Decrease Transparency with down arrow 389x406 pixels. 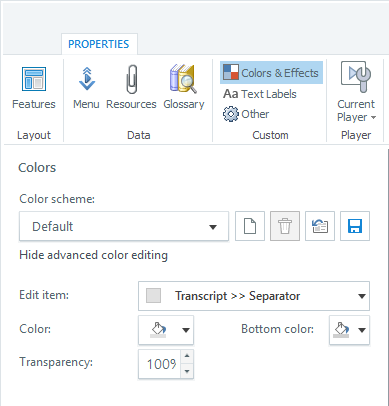[187, 371]
